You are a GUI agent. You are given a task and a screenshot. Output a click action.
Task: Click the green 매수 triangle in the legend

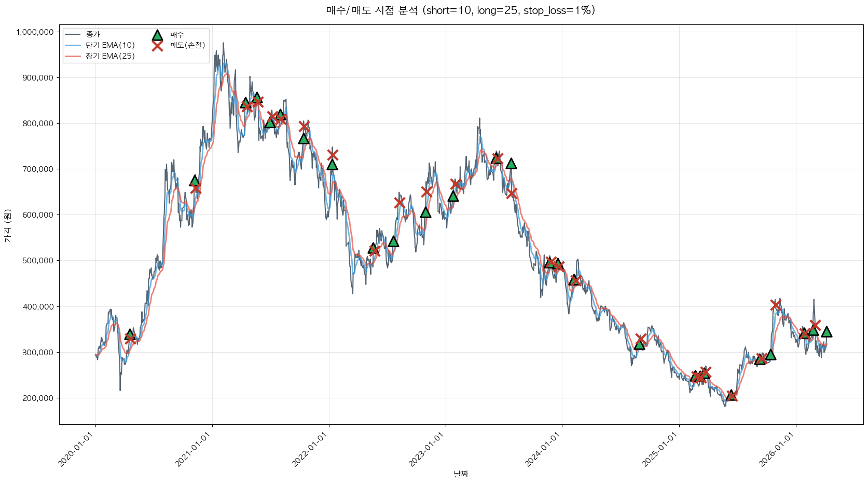click(157, 35)
